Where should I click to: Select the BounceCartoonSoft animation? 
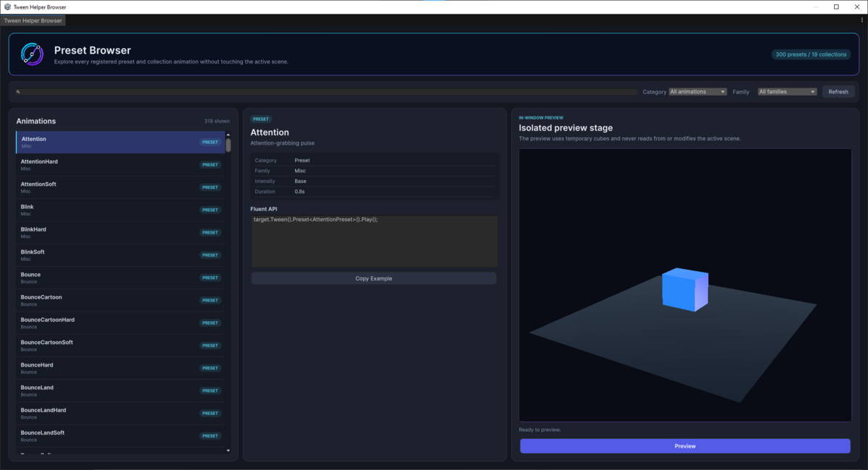click(120, 345)
